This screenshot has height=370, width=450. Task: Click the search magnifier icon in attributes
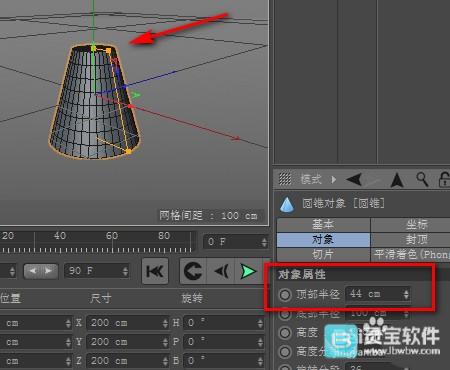(422, 179)
